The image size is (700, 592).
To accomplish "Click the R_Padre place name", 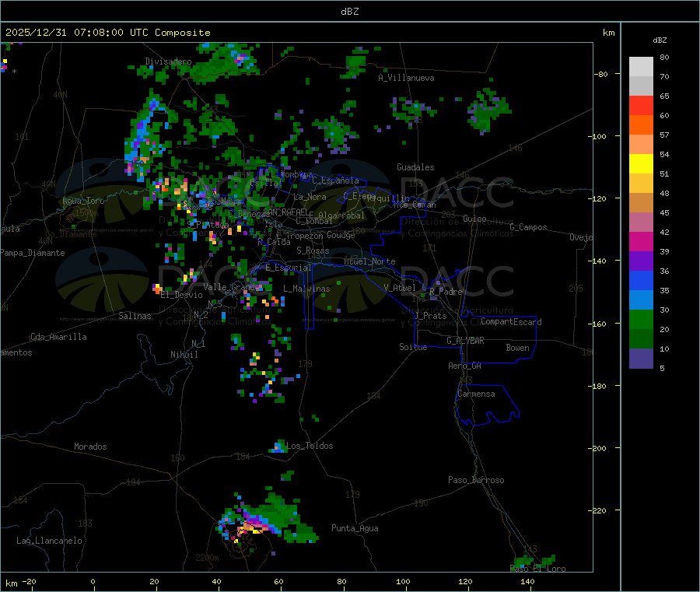I will point(446,292).
